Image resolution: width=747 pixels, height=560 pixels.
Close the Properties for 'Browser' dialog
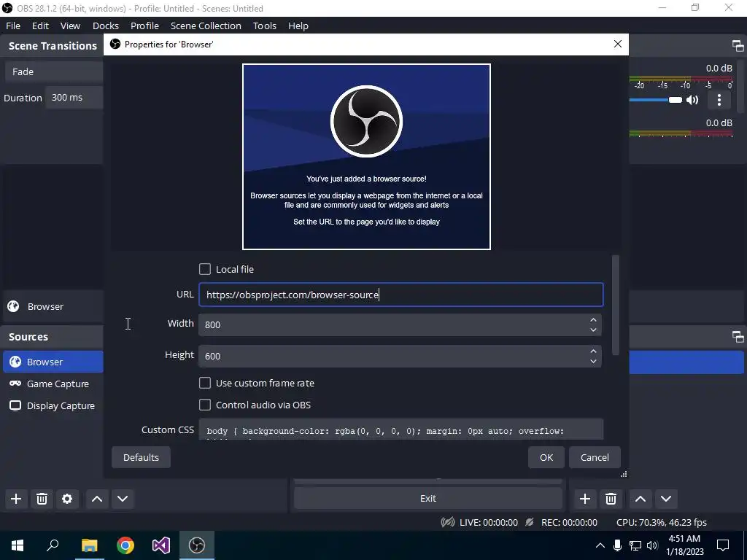pyautogui.click(x=618, y=44)
